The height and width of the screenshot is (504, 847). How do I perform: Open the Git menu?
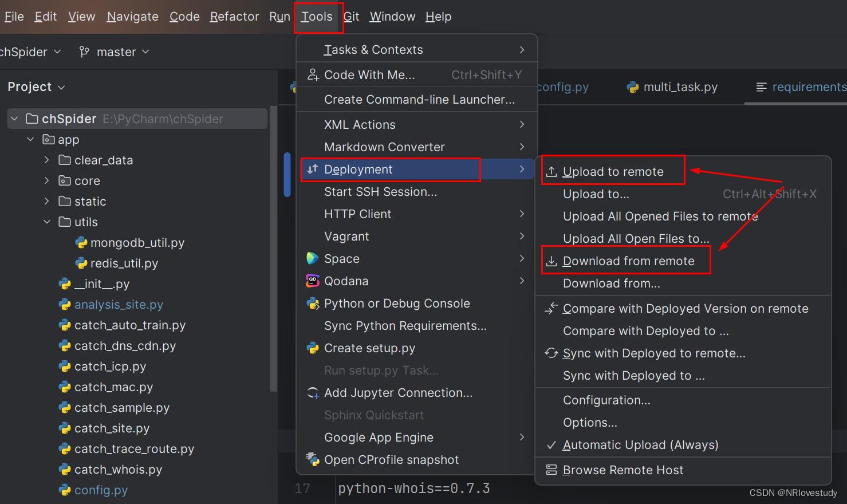(351, 16)
